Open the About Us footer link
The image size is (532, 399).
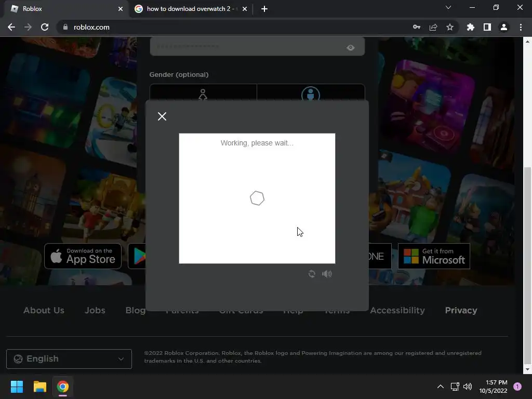pyautogui.click(x=44, y=310)
